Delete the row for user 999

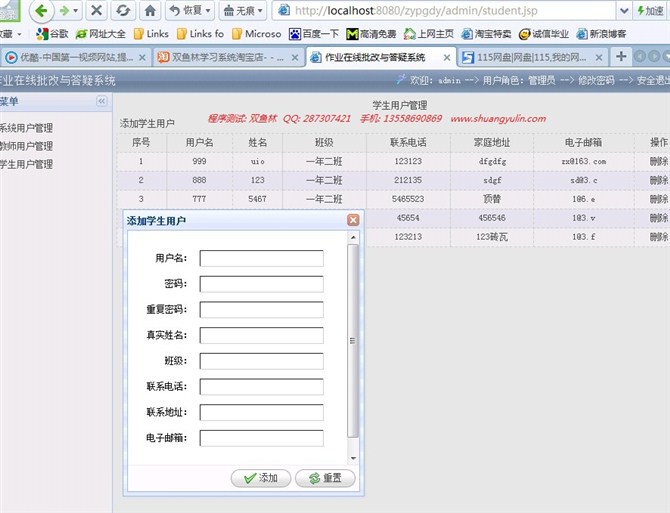pyautogui.click(x=659, y=161)
